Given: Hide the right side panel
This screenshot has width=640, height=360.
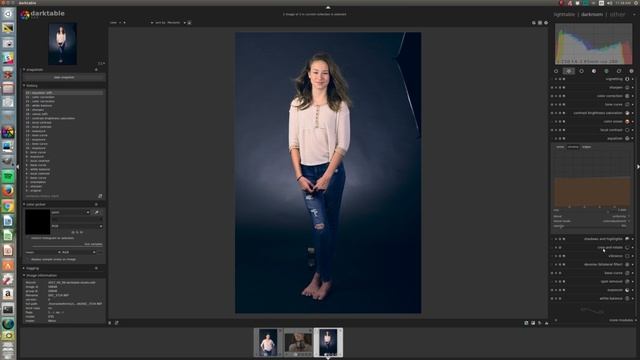Looking at the screenshot, I should pos(638,167).
